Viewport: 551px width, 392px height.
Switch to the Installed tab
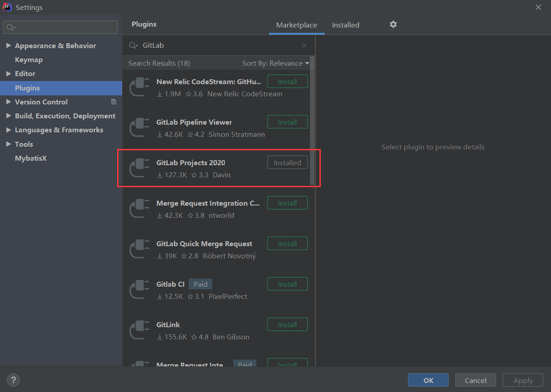(x=346, y=25)
